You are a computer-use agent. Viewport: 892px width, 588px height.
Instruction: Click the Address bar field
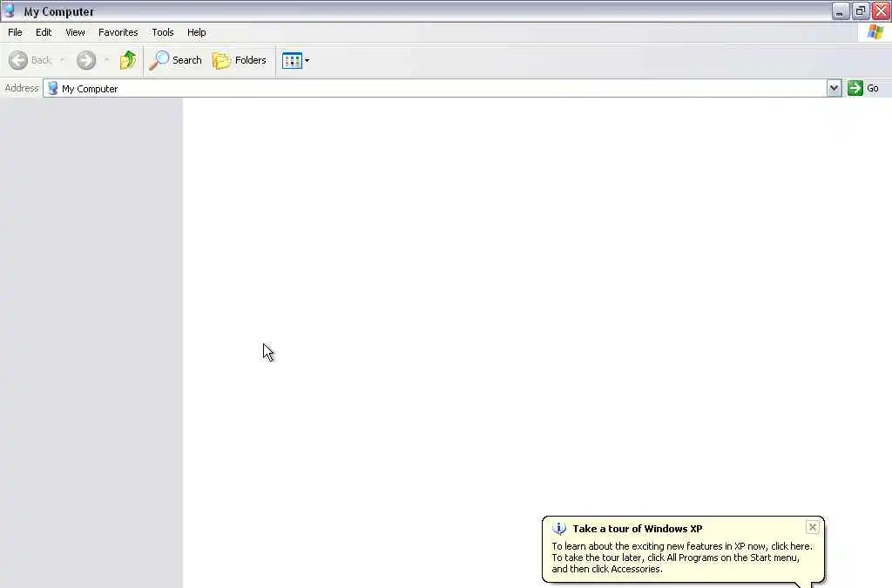[436, 88]
